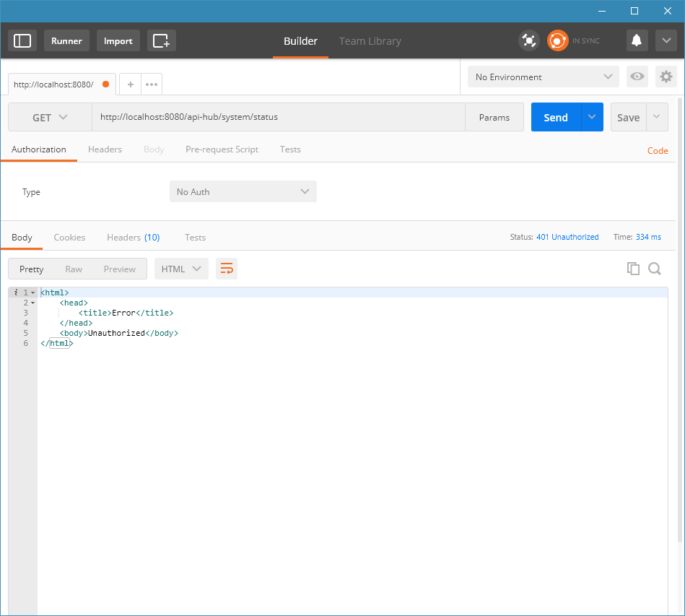Toggle the sidebar panel icon

[x=22, y=40]
